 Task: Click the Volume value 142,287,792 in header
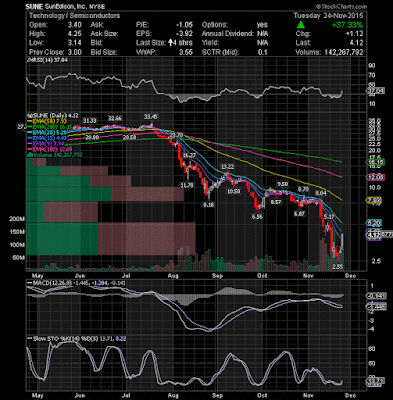343,52
